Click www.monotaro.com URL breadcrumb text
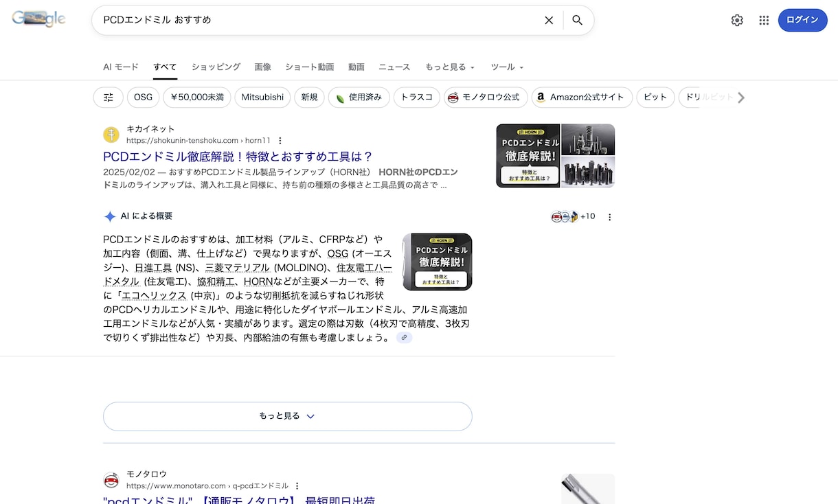The image size is (838, 504). 207,486
